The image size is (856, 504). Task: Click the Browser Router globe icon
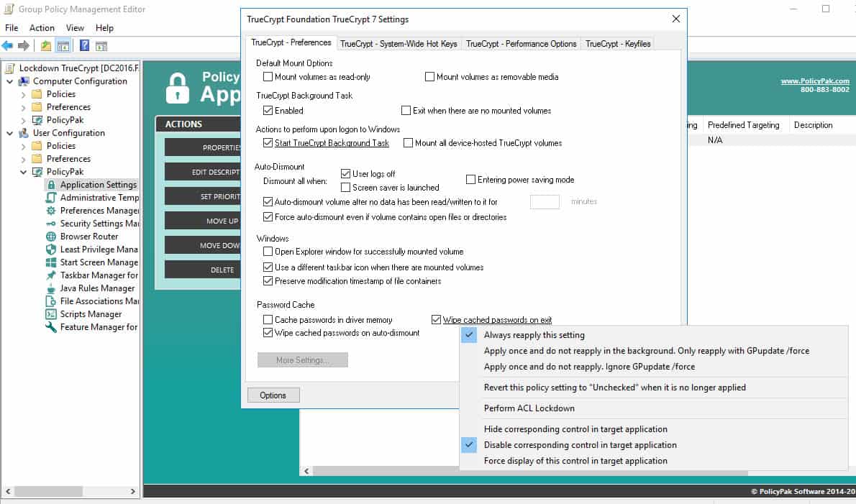pyautogui.click(x=51, y=237)
